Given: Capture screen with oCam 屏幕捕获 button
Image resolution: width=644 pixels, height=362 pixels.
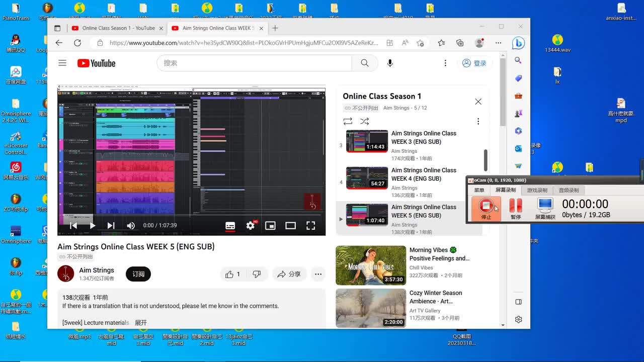Looking at the screenshot, I should [545, 209].
